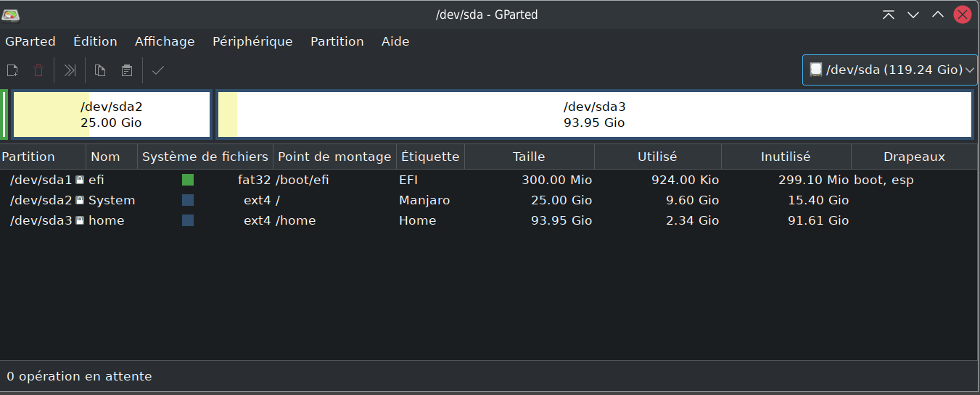Open the Édition menu
The height and width of the screenshot is (395, 980).
[95, 41]
